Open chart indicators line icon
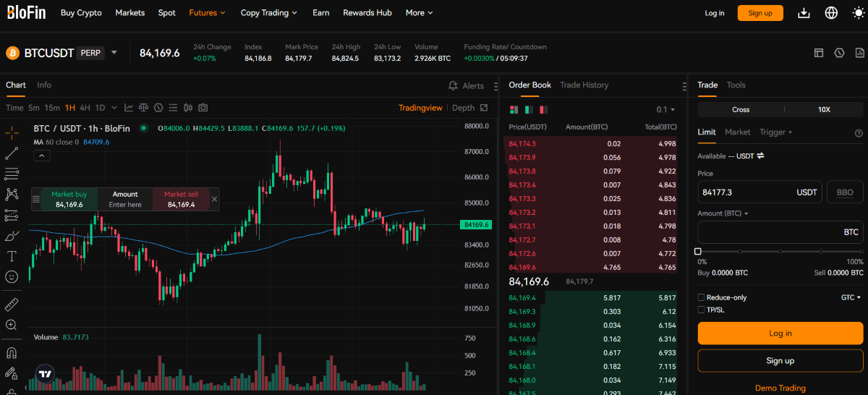This screenshot has width=868, height=395. click(129, 108)
